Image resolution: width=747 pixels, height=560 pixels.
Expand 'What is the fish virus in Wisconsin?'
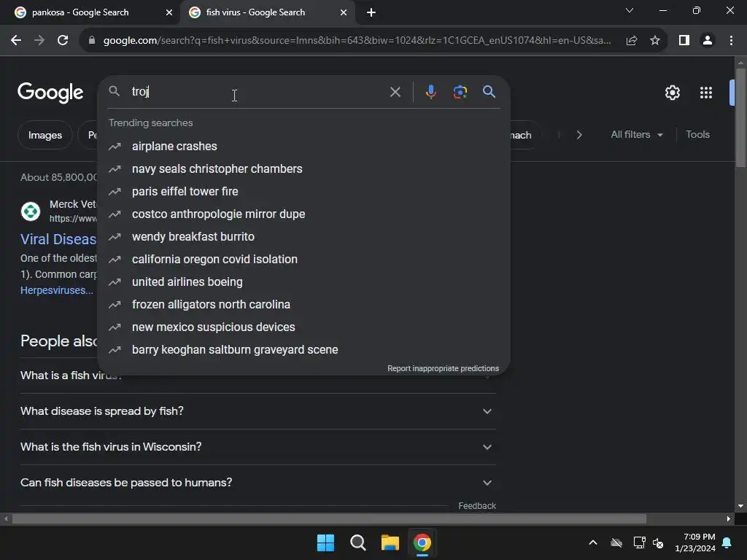[258, 447]
